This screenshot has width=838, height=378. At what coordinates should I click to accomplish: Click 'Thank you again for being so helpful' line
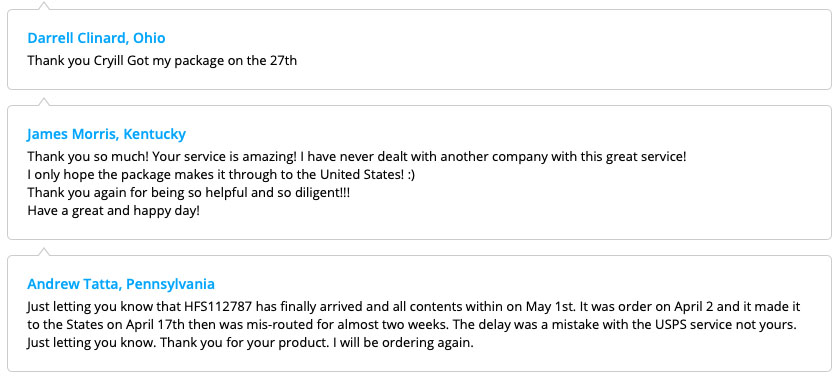[189, 192]
